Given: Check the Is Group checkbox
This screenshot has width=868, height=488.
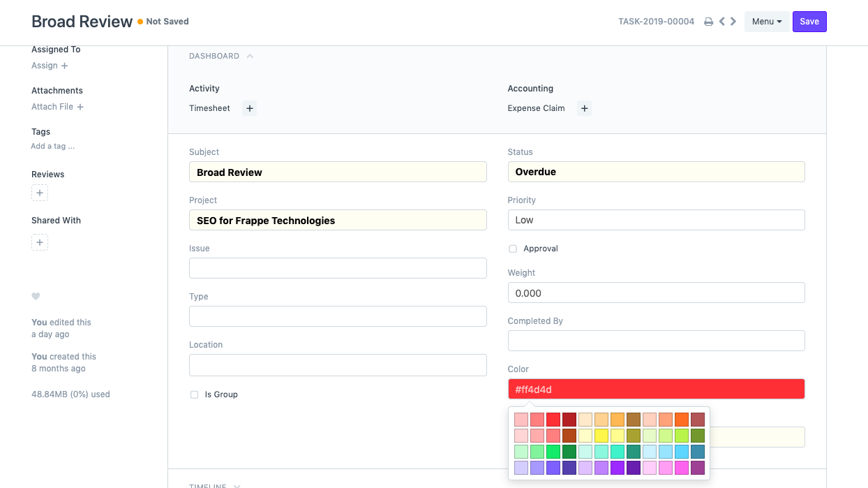Looking at the screenshot, I should [x=194, y=394].
